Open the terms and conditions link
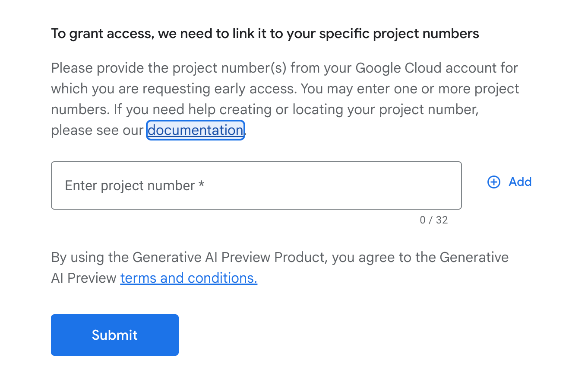The width and height of the screenshot is (588, 383). click(189, 278)
